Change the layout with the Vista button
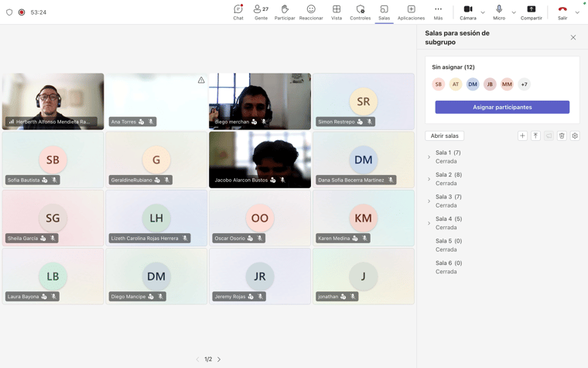 (x=337, y=12)
